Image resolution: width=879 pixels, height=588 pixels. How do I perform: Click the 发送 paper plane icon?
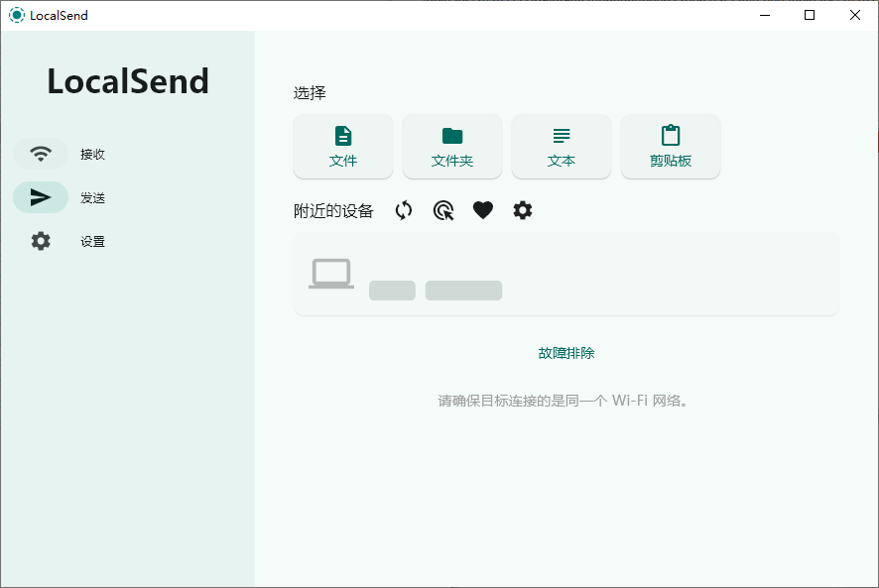coord(41,197)
